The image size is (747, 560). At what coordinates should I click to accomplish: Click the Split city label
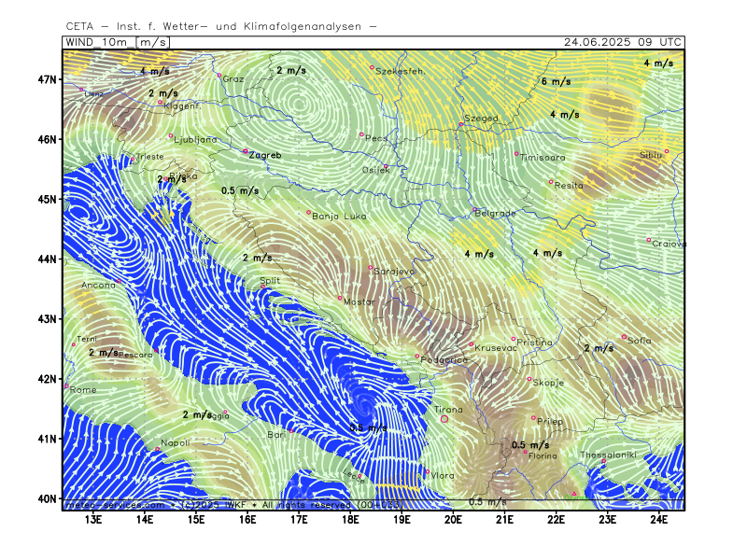click(x=270, y=281)
